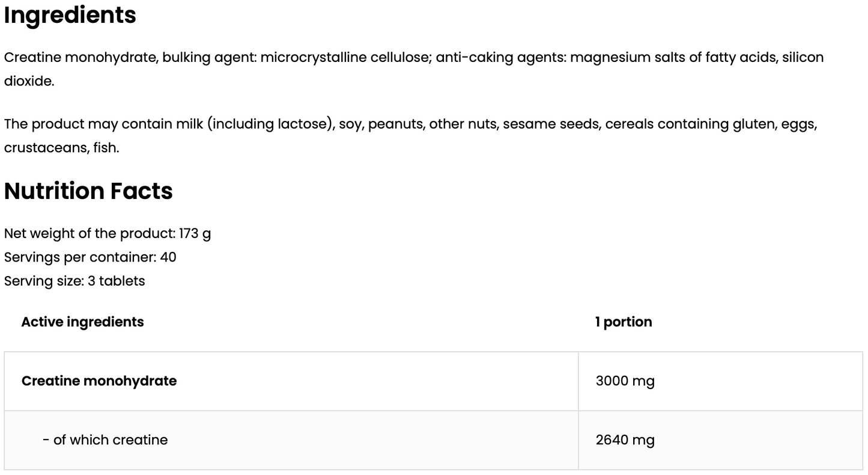Click the Nutrition Facts heading
868x475 pixels.
[x=88, y=191]
